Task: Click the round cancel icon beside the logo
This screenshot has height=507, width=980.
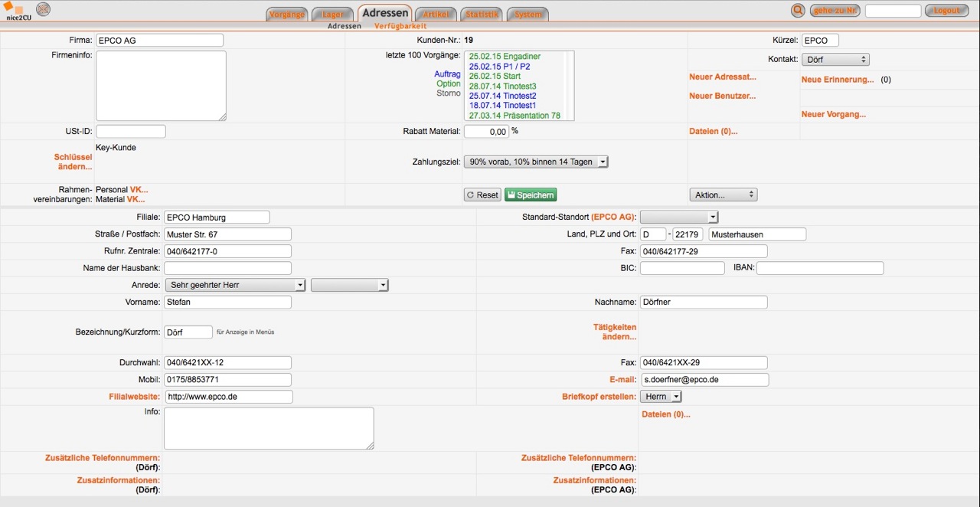Action: tap(44, 10)
